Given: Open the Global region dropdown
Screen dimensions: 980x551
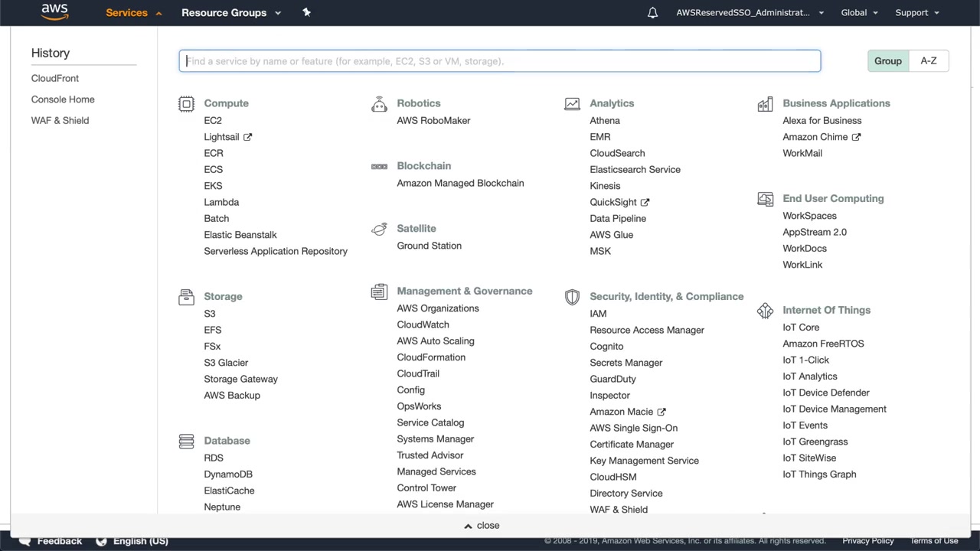Looking at the screenshot, I should coord(859,12).
